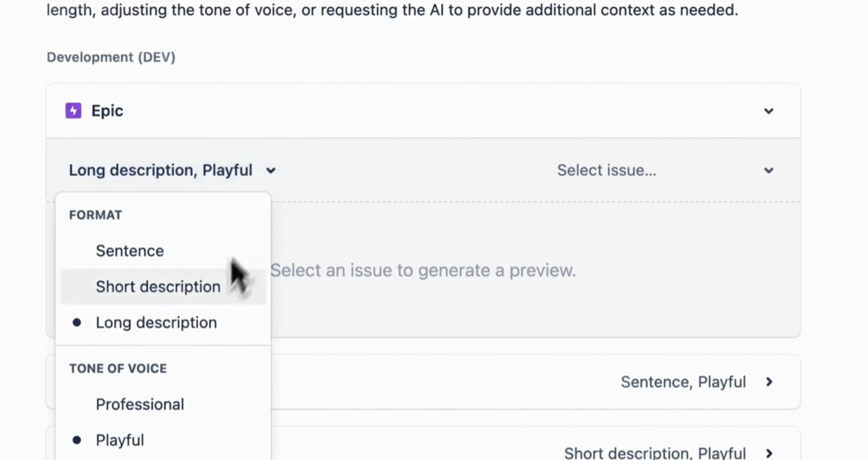This screenshot has height=460, width=868.
Task: Click the Epic heading label
Action: [107, 111]
